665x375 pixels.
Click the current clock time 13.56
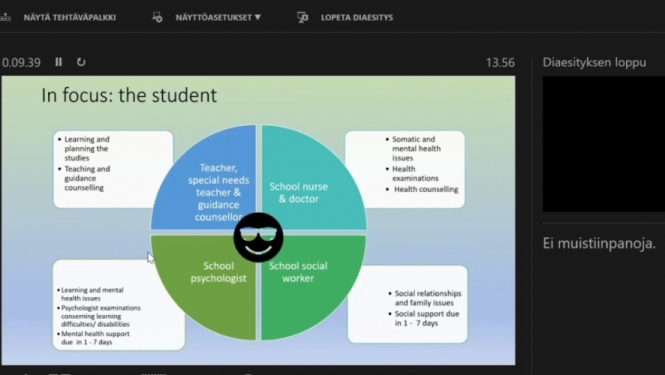coord(500,63)
